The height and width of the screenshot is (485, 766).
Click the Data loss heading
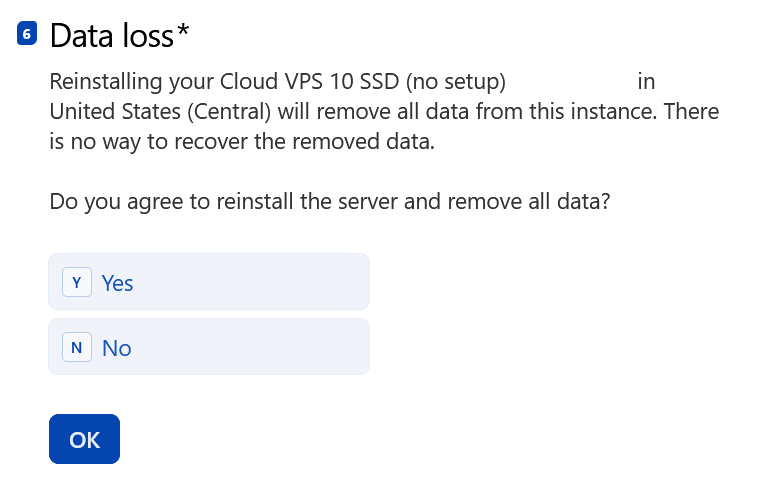tap(112, 36)
